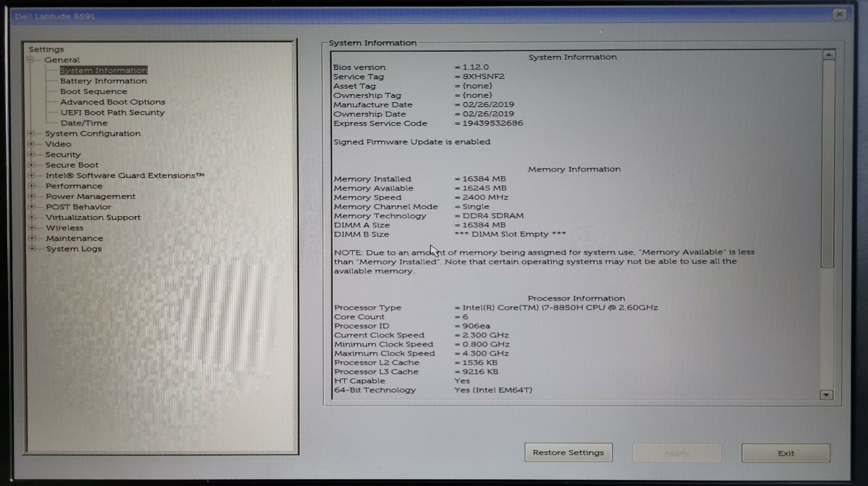Click the DDR4 SDRAM memory technology value
Screen dimensions: 868x486
tap(493, 216)
